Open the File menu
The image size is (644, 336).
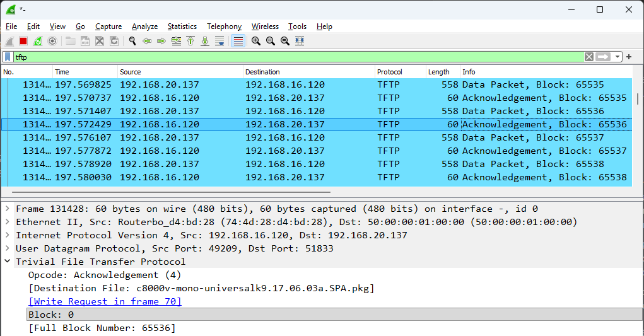pyautogui.click(x=11, y=26)
